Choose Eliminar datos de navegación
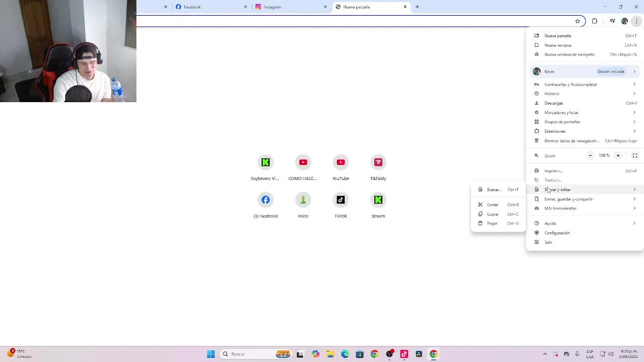This screenshot has height=362, width=644. tap(585, 141)
